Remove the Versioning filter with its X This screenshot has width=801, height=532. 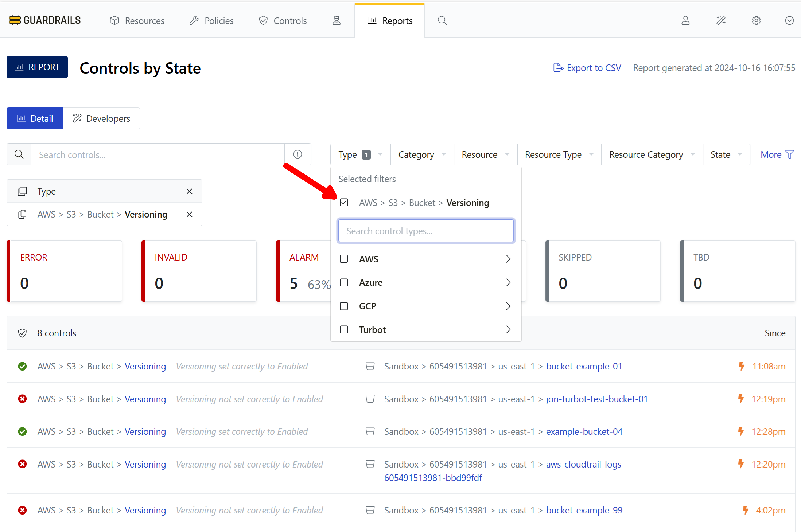(x=189, y=214)
